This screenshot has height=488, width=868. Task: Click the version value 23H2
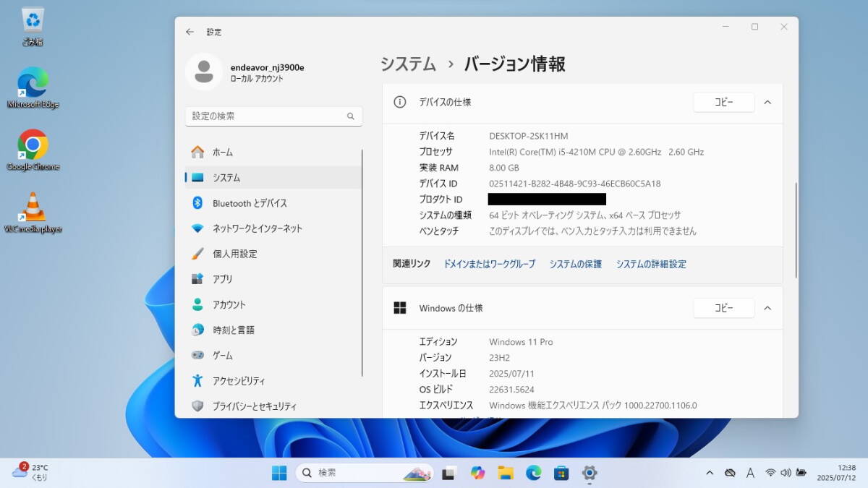[501, 358]
